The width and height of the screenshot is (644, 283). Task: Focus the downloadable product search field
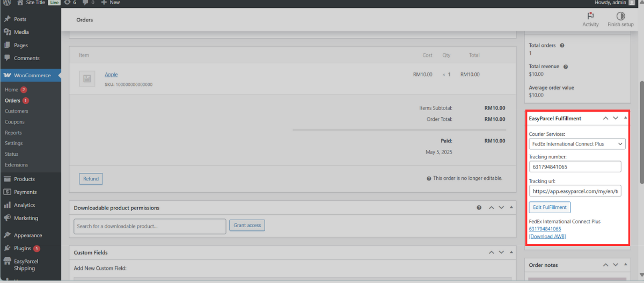150,226
